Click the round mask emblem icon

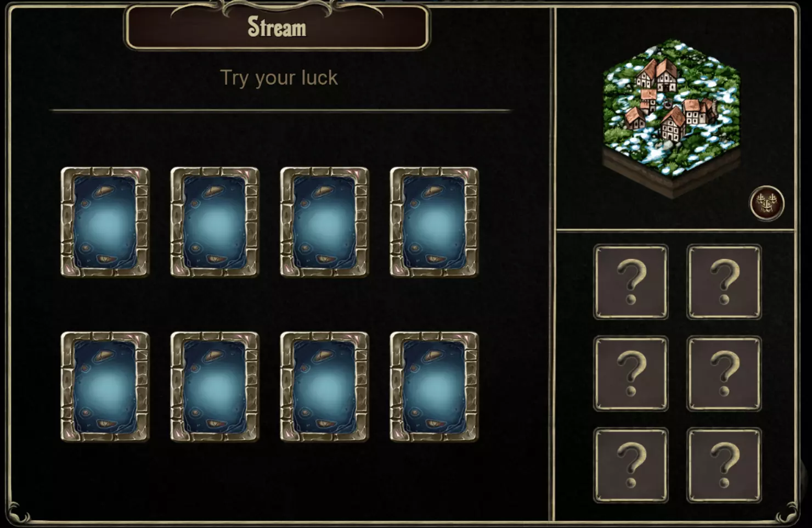pos(766,204)
